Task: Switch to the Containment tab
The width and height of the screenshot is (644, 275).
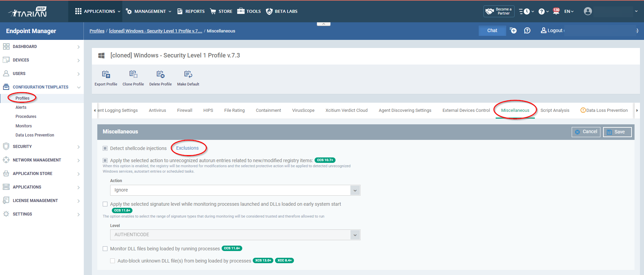Action: [x=268, y=110]
